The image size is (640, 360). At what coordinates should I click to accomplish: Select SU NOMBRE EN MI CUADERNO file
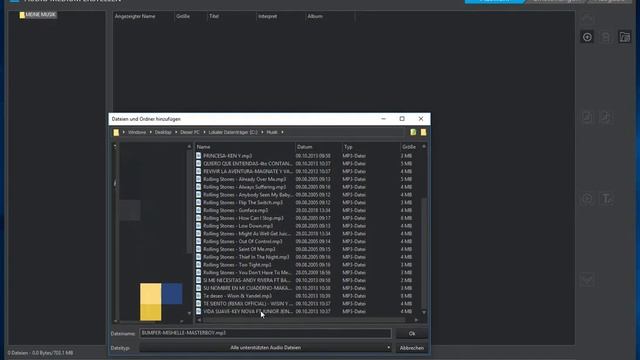(x=307, y=288)
